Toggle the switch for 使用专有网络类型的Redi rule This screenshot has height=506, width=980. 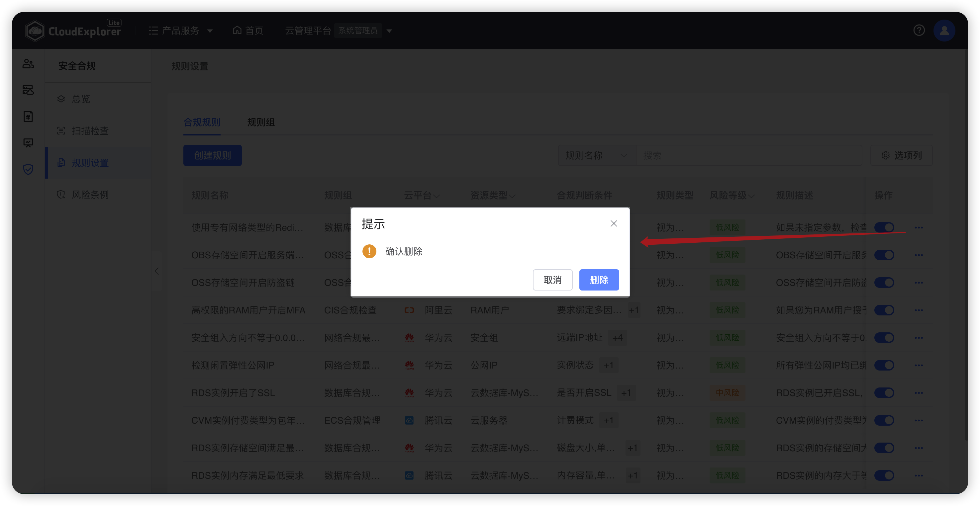click(884, 227)
